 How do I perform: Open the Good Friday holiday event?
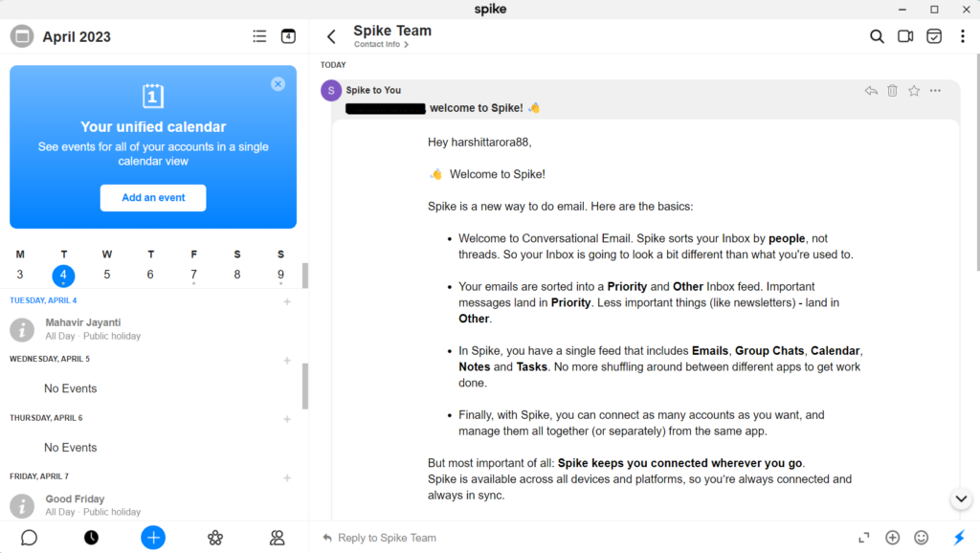(x=151, y=505)
